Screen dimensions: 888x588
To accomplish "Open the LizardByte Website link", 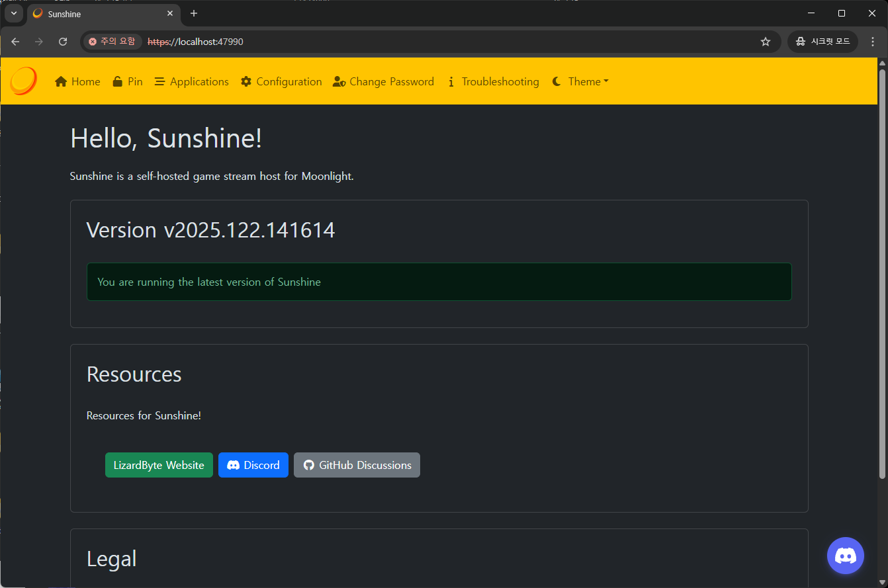I will (159, 465).
